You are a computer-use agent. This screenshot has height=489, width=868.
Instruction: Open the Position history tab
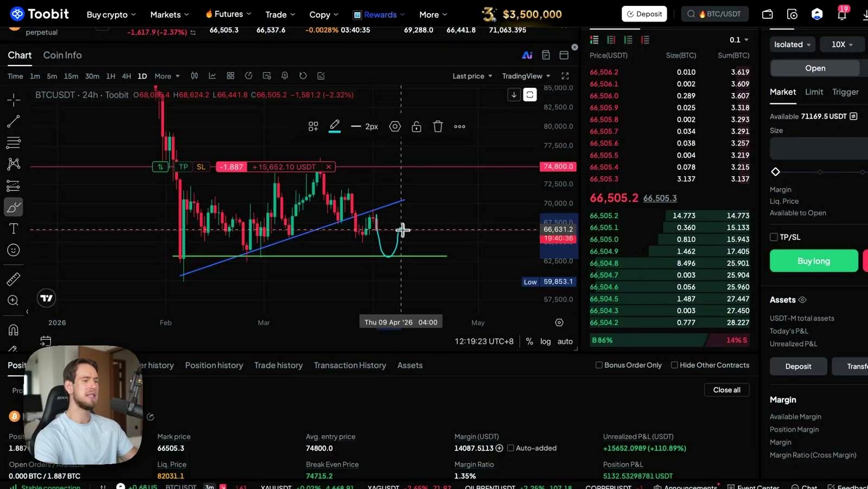coord(214,365)
